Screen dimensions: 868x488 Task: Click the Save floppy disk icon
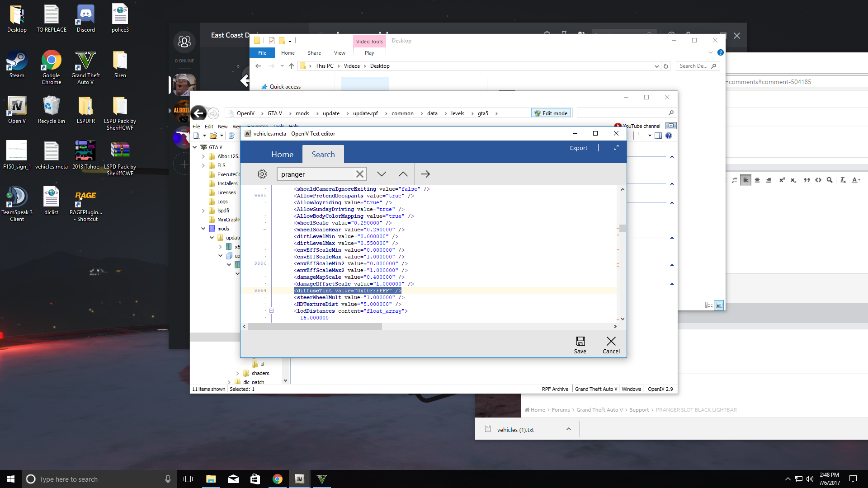coord(580,341)
